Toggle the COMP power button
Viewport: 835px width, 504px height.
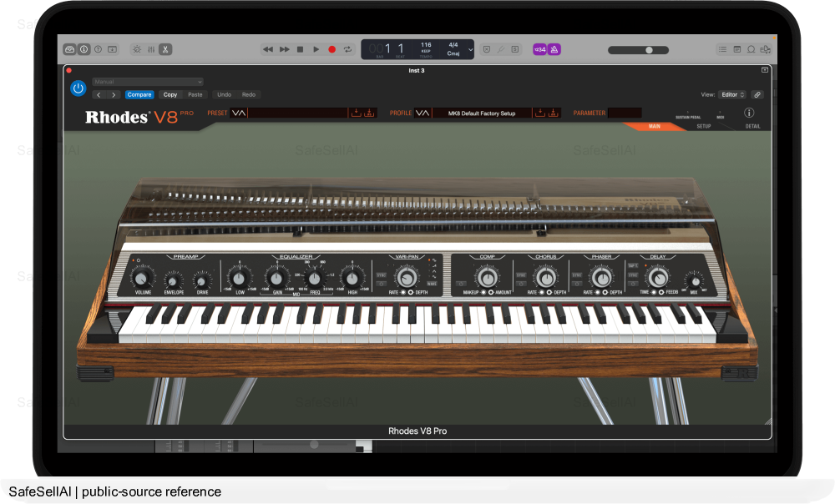click(461, 285)
